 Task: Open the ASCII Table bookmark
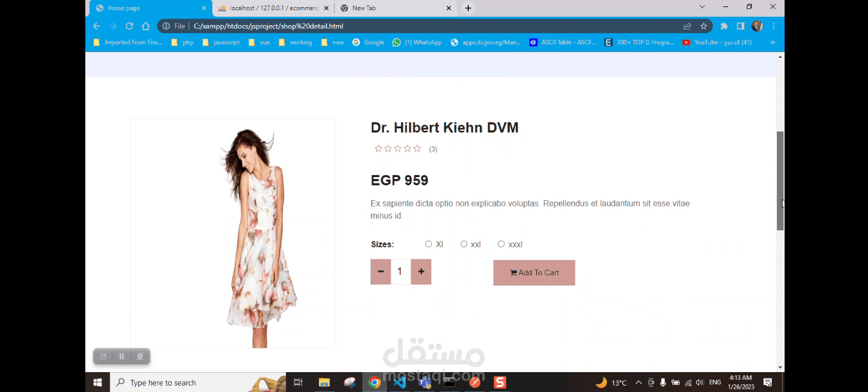point(563,42)
